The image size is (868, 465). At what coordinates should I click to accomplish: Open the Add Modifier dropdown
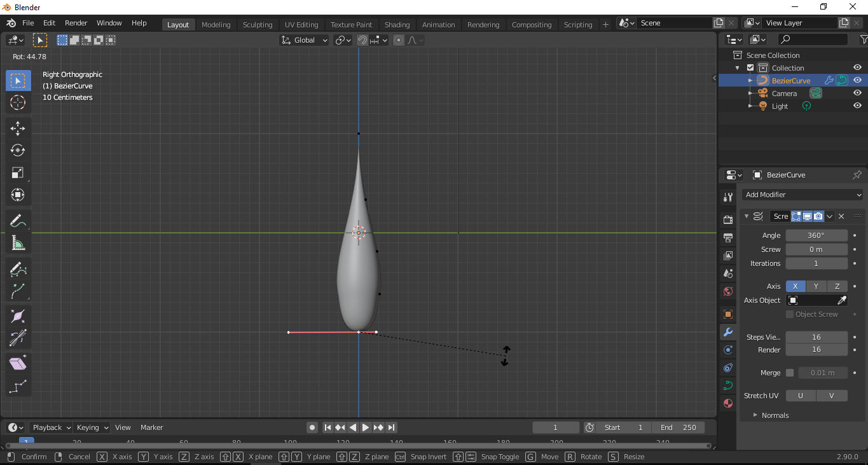click(803, 195)
